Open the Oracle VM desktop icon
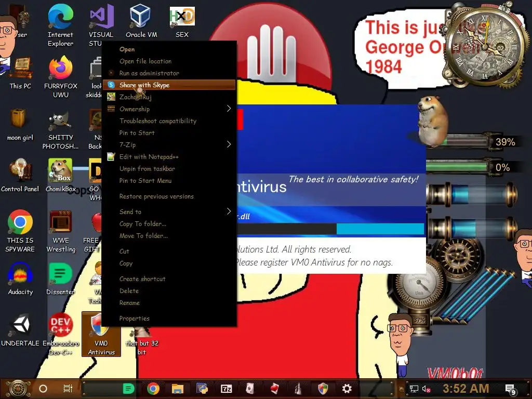The width and height of the screenshot is (532, 399). pyautogui.click(x=141, y=21)
